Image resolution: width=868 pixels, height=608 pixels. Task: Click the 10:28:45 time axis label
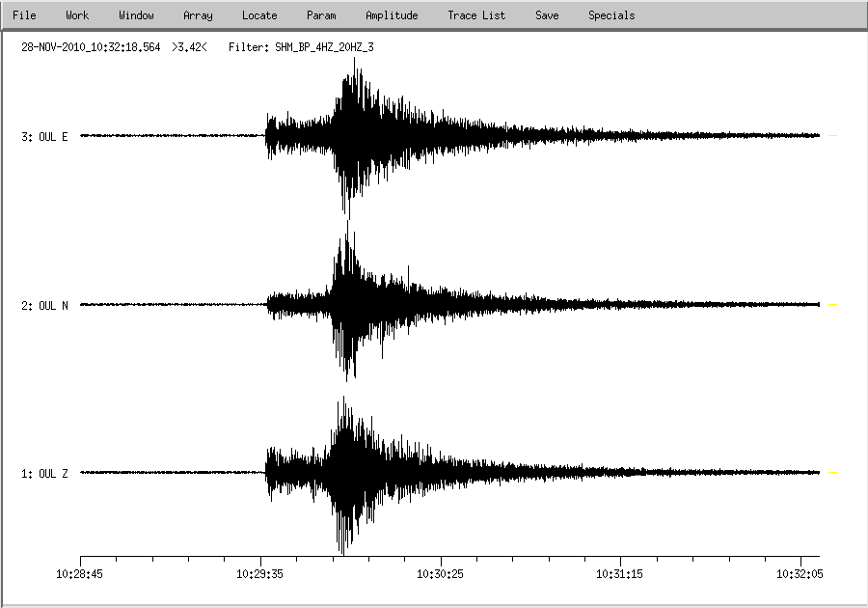(x=80, y=573)
